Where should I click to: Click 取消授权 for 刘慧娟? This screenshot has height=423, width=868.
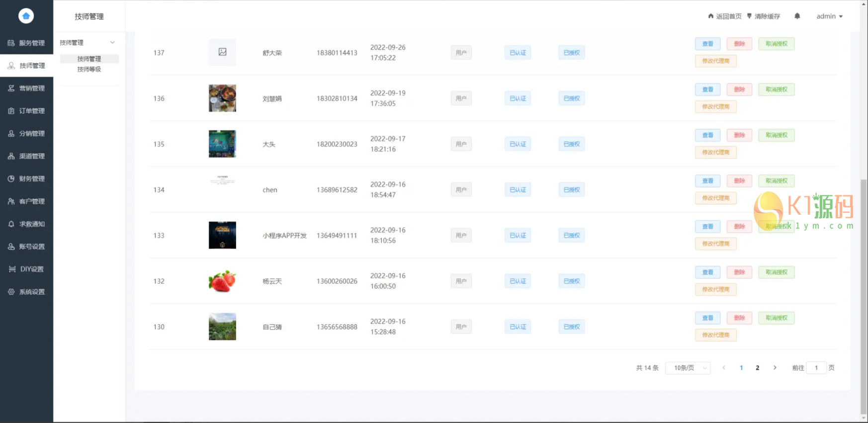[x=777, y=89]
